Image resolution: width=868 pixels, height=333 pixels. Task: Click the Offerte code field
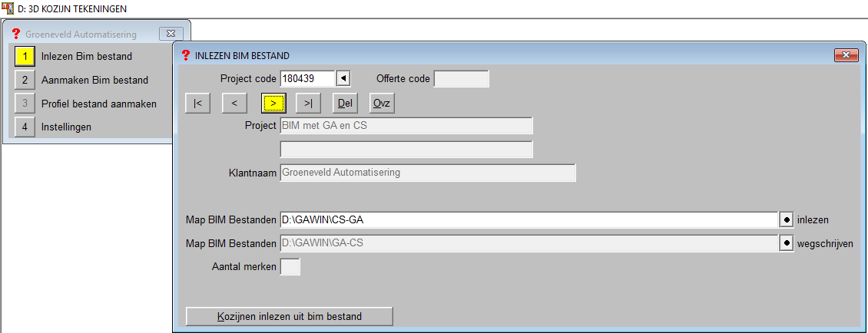point(461,78)
